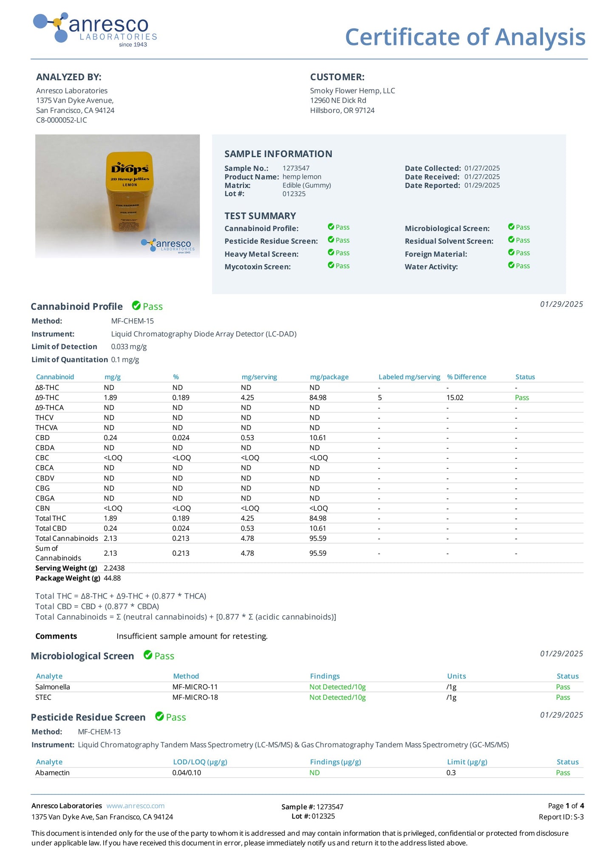Click the % Difference column header
The image size is (614, 868).
pos(467,377)
